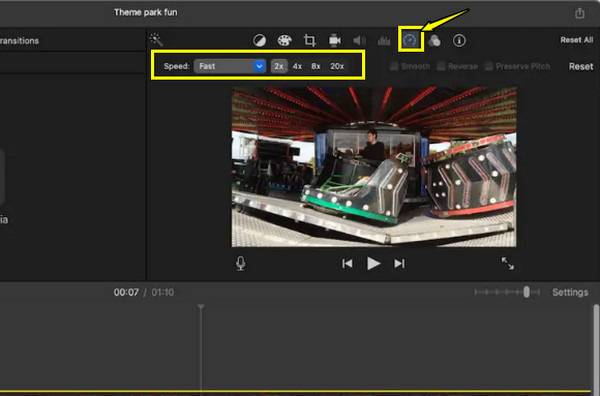The image size is (600, 396).
Task: Play the video preview
Action: click(373, 264)
